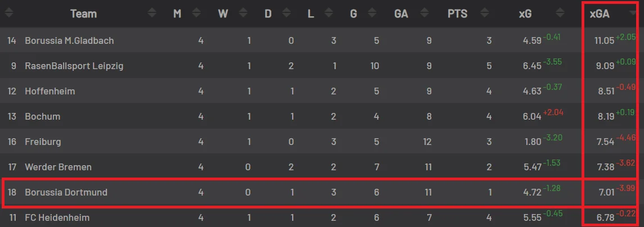Open the FC Heidenheim team link
644x227 pixels.
point(57,217)
